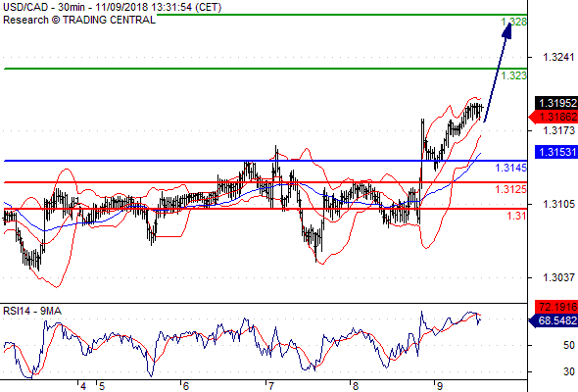The height and width of the screenshot is (392, 578).
Task: Click the RSI axis value 30
Action: pyautogui.click(x=569, y=371)
